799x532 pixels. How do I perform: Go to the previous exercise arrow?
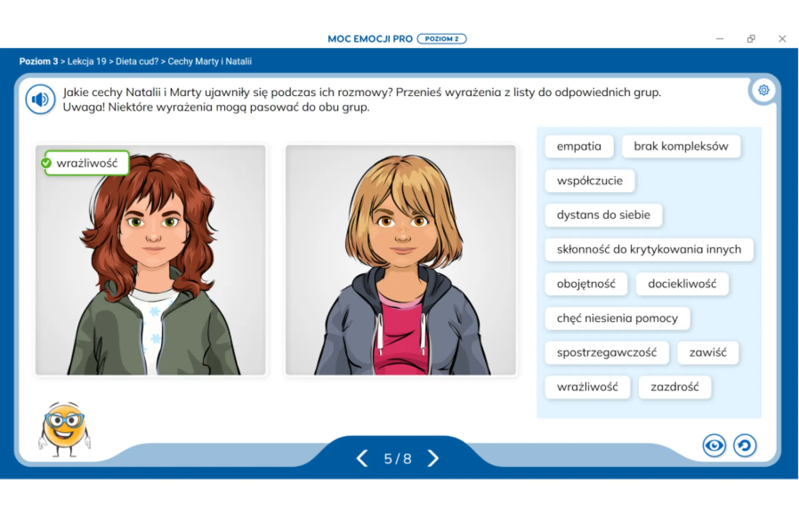[362, 458]
